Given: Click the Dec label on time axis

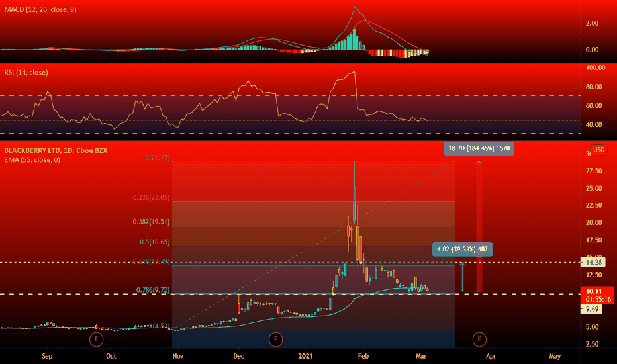Looking at the screenshot, I should coord(238,356).
